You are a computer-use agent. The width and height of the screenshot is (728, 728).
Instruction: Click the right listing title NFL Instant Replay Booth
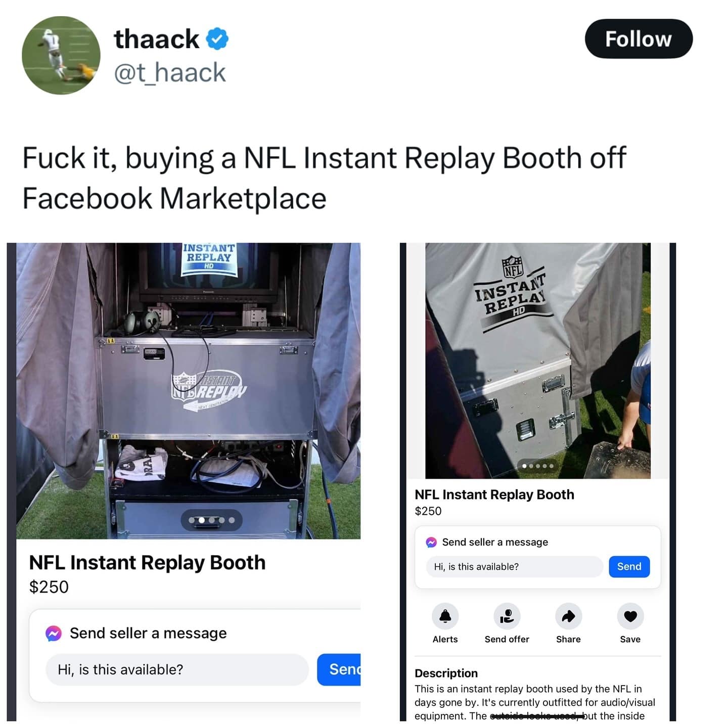click(x=494, y=494)
